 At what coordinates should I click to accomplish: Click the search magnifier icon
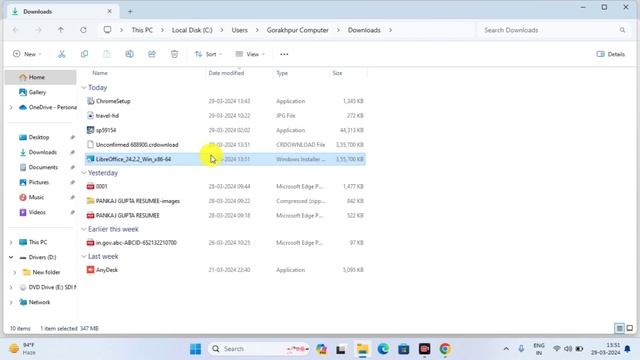click(622, 30)
